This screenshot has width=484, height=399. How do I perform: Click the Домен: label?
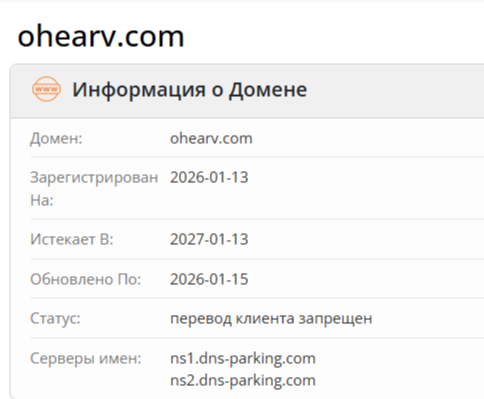tap(56, 138)
